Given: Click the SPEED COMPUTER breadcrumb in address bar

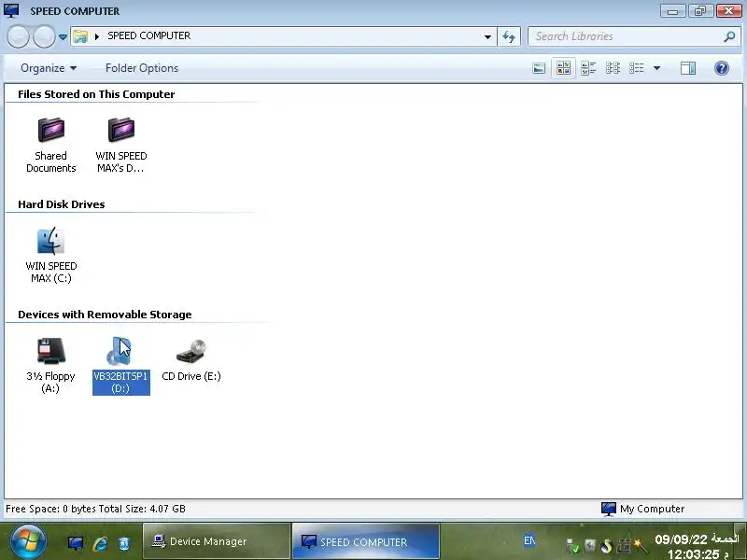Looking at the screenshot, I should coord(149,35).
